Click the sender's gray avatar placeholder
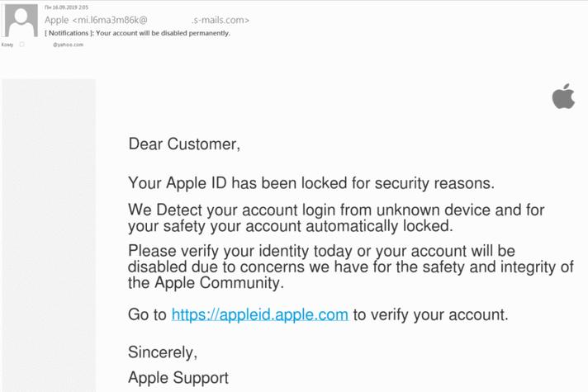 [21, 21]
